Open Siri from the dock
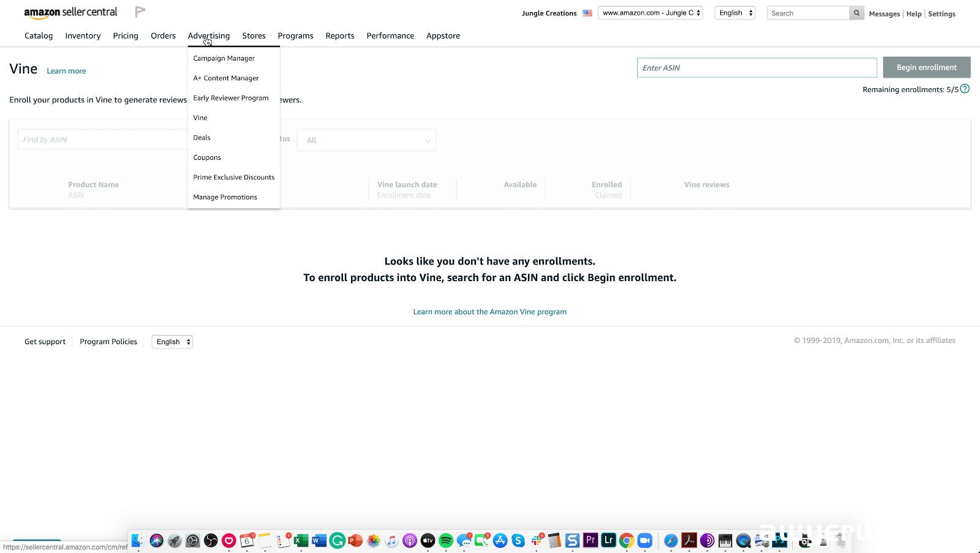The image size is (980, 553). click(x=156, y=540)
